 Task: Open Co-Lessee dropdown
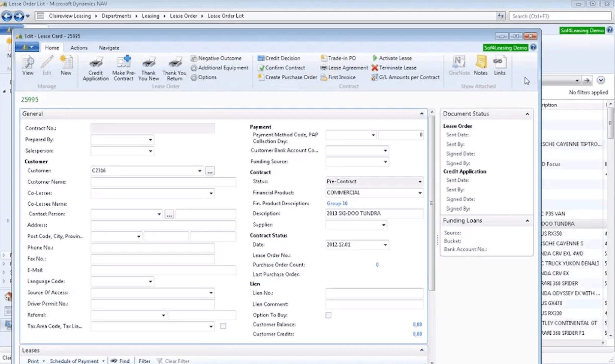(x=211, y=193)
